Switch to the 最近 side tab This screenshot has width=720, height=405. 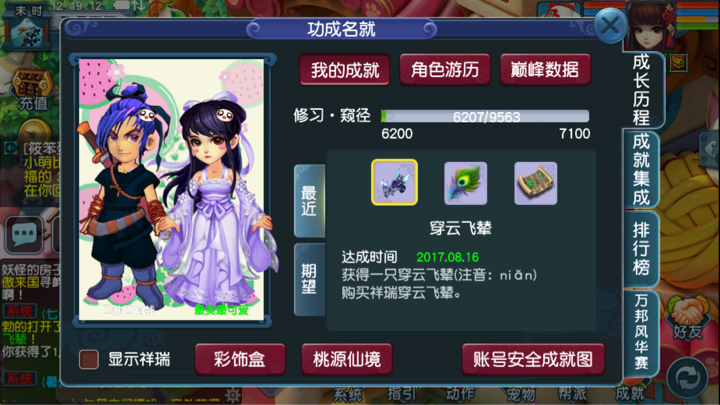point(309,201)
